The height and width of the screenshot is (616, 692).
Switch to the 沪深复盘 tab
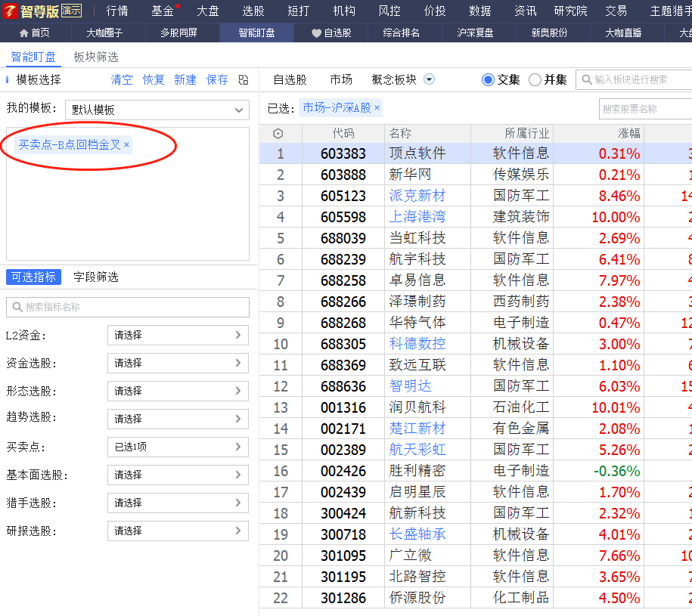[475, 33]
